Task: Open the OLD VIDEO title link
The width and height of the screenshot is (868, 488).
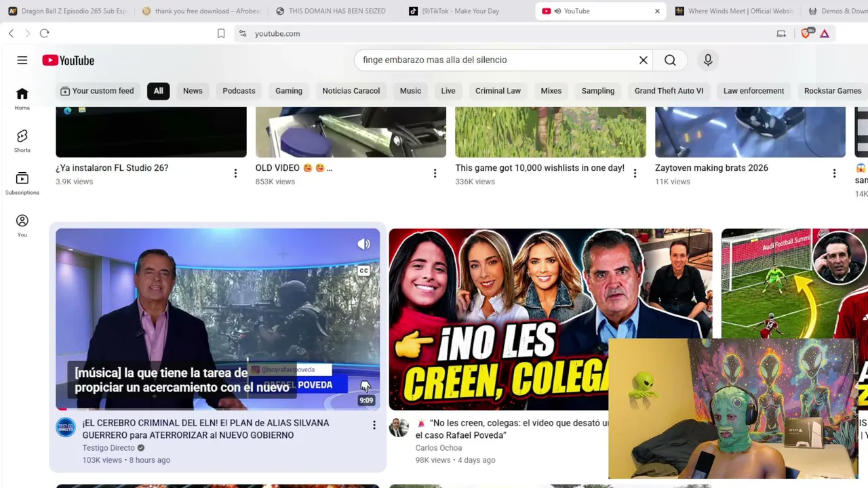Action: pyautogui.click(x=294, y=168)
